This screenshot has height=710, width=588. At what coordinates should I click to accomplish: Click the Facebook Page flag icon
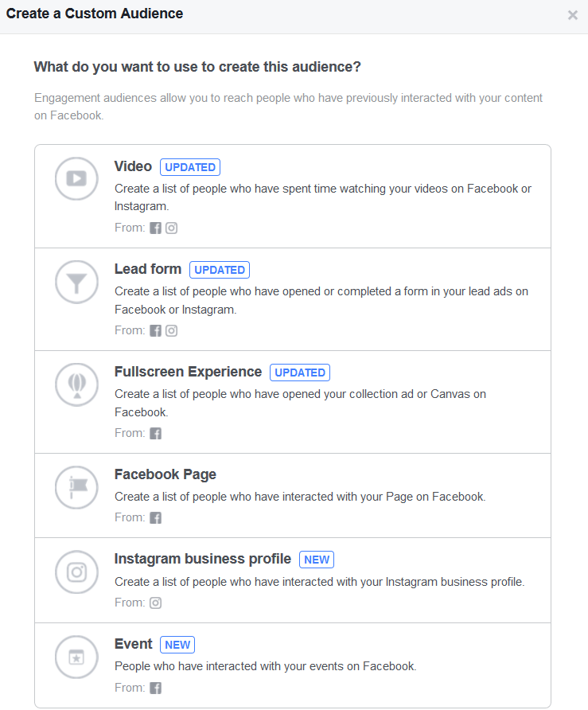tap(76, 487)
